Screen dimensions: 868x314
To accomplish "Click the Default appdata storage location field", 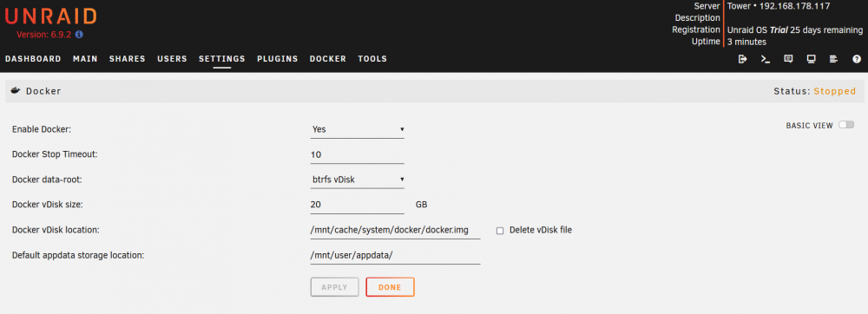I will click(x=395, y=255).
